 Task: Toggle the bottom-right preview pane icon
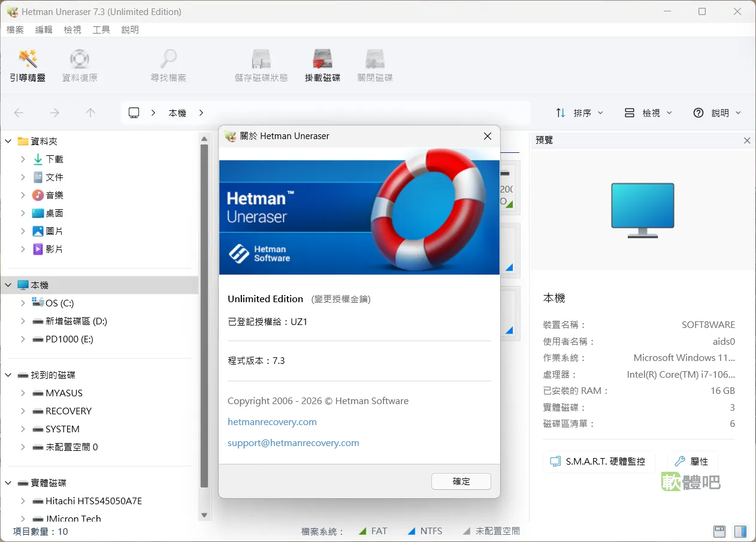click(740, 531)
